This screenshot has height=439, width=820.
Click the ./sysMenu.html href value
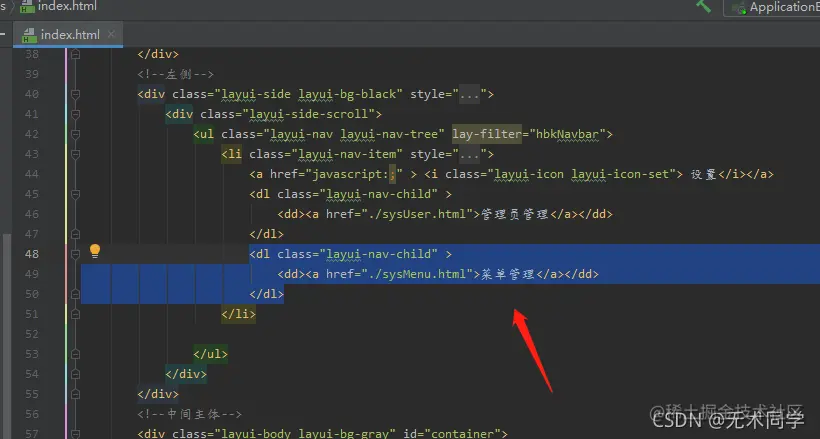pyautogui.click(x=417, y=274)
